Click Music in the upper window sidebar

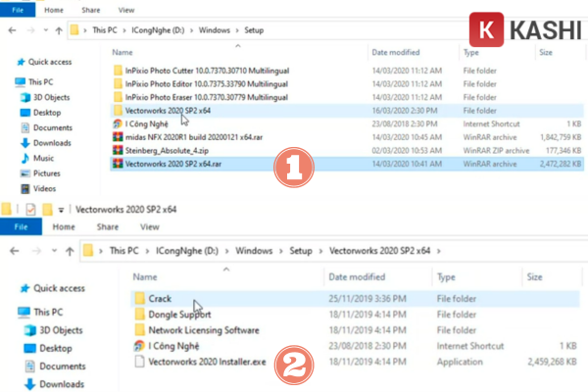[x=43, y=158]
